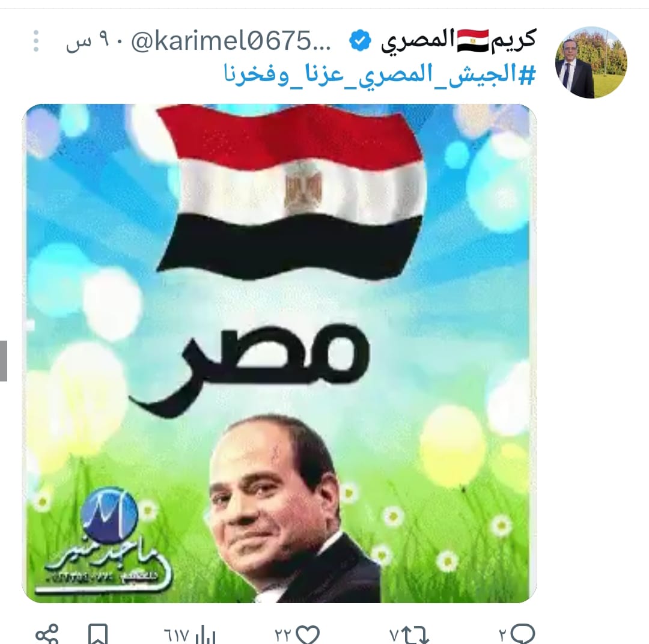Screen dimensions: 649x644
Task: Bookmark this post with the bookmark icon
Action: 98,634
